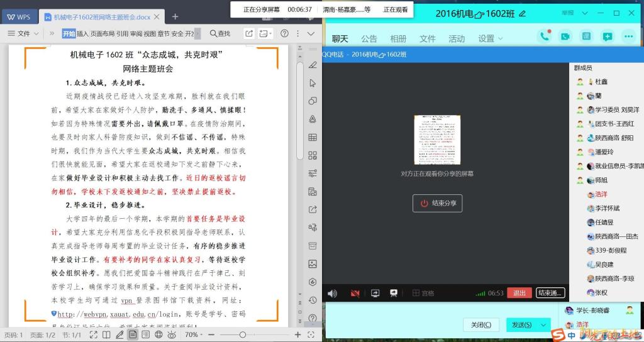Open the WPS help question mark icon
644x342 pixels.
click(284, 33)
